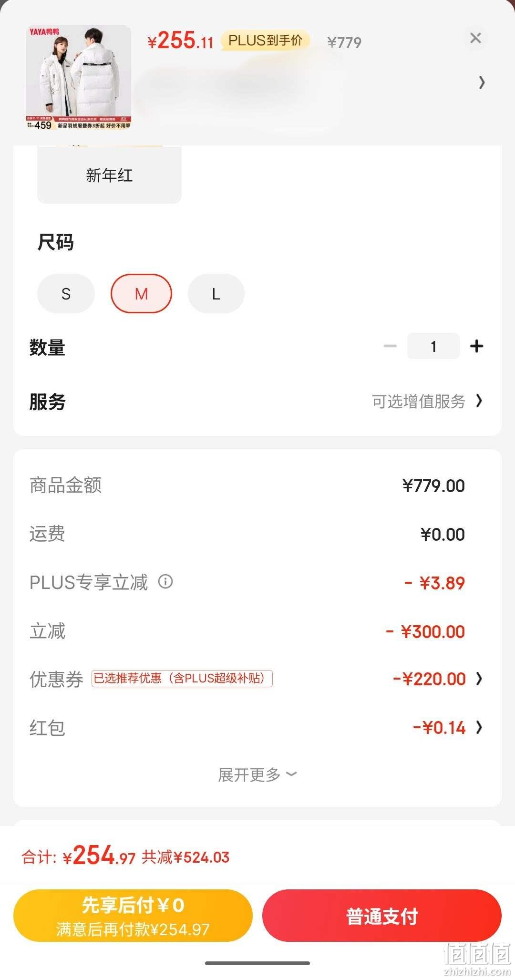
Task: Tap 先享后付¥0 payment button
Action: click(133, 915)
